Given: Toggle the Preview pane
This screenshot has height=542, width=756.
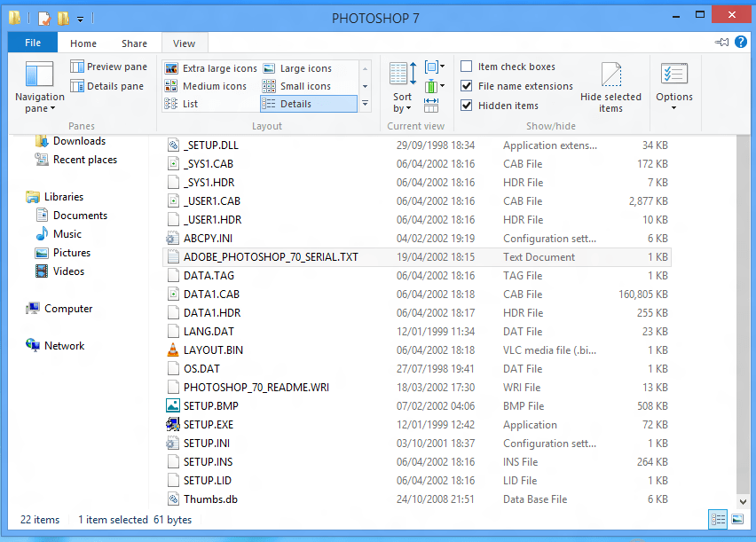Looking at the screenshot, I should (x=109, y=67).
